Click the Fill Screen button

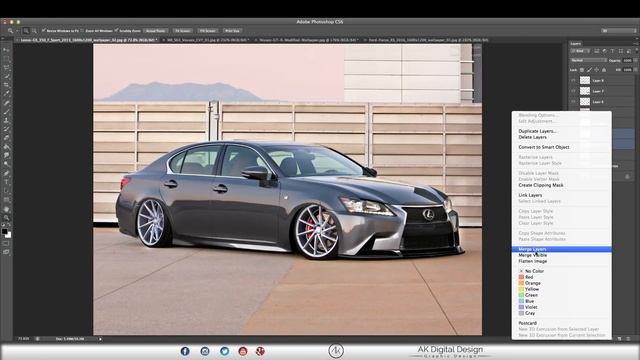pyautogui.click(x=208, y=31)
